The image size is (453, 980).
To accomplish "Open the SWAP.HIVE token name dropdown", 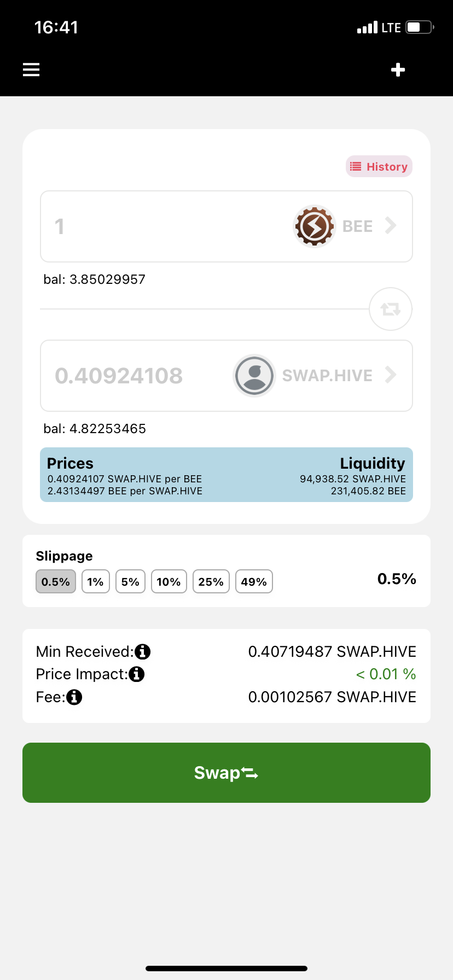I will click(327, 376).
